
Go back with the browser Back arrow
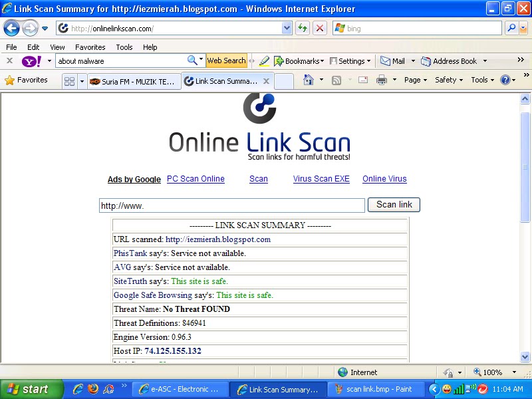pyautogui.click(x=11, y=28)
